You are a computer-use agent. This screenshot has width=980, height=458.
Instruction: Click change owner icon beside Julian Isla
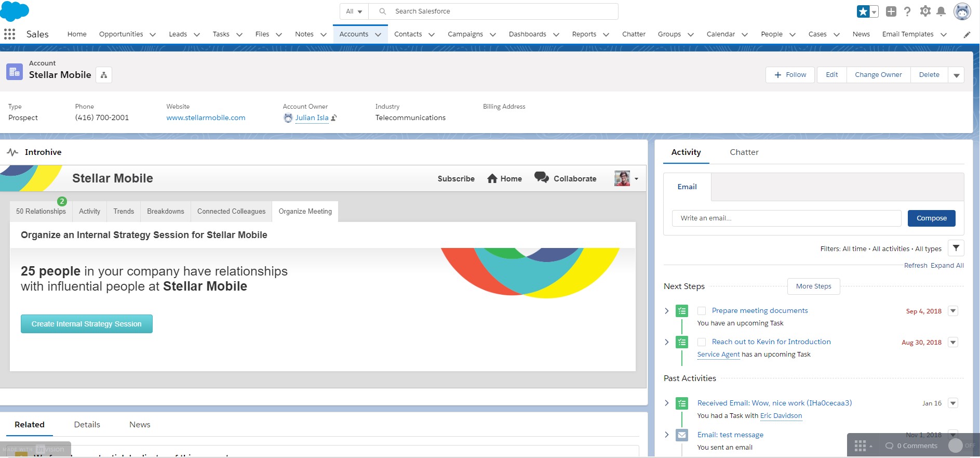[x=334, y=118]
